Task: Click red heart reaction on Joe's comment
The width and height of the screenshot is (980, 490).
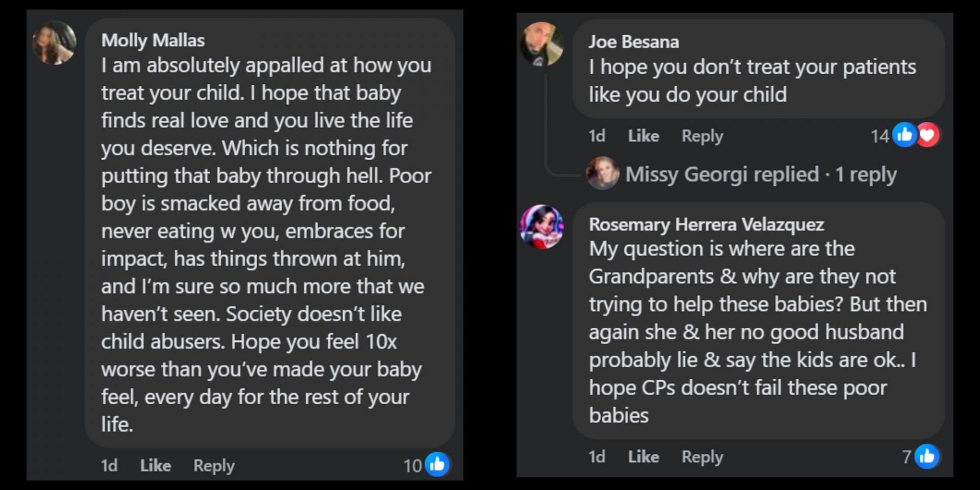Action: [928, 135]
